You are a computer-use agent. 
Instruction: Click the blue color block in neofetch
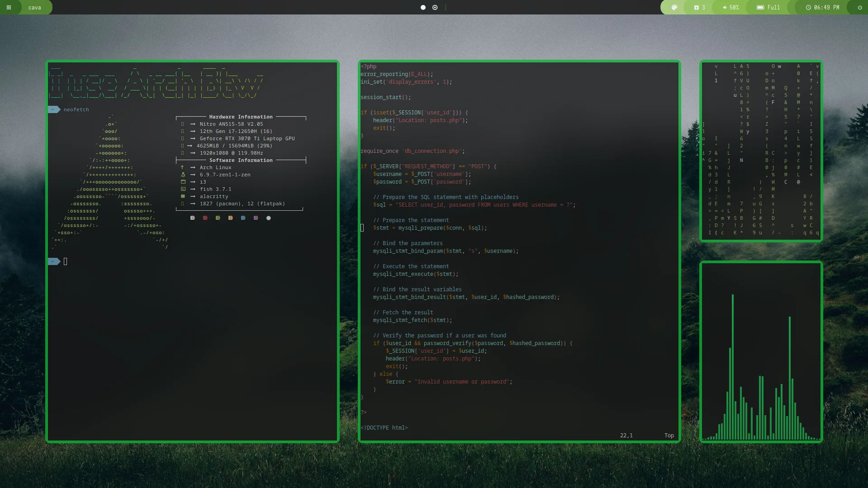pos(243,218)
